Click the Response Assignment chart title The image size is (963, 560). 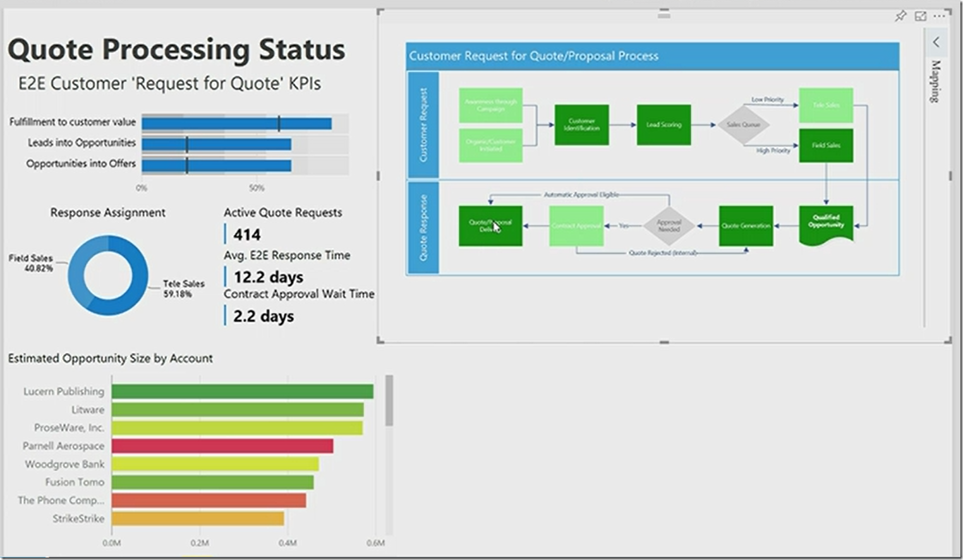(108, 213)
